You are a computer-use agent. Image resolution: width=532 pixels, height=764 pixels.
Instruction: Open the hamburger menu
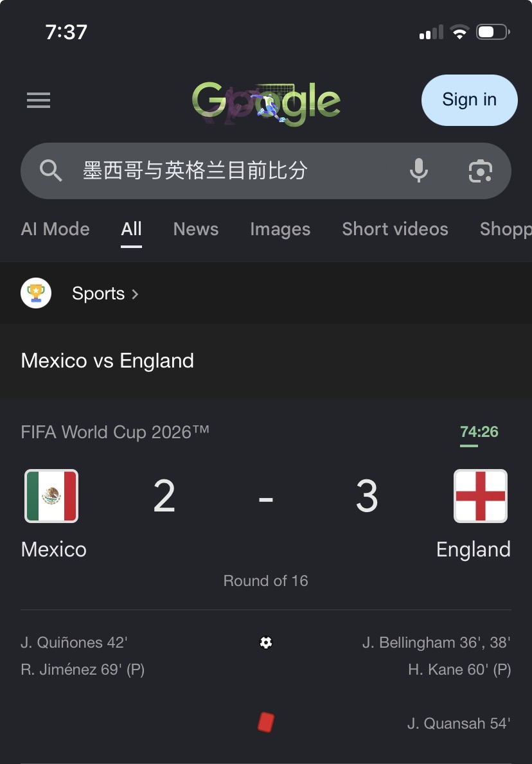click(39, 100)
